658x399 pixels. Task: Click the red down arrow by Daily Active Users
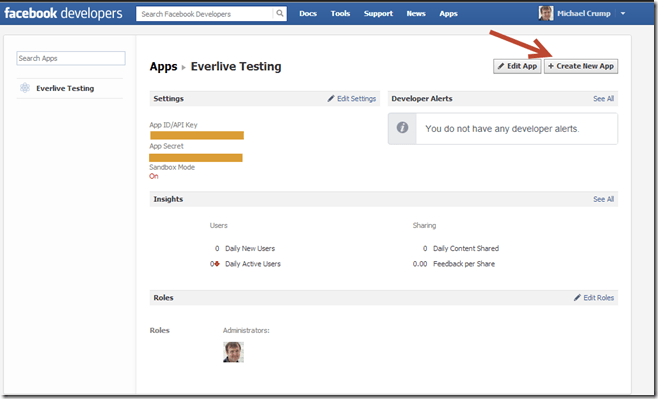click(x=217, y=264)
